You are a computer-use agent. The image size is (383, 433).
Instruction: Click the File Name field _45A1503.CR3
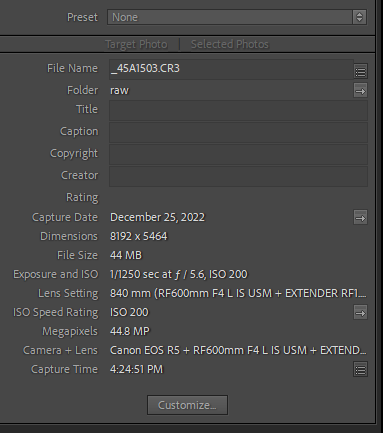[231, 69]
